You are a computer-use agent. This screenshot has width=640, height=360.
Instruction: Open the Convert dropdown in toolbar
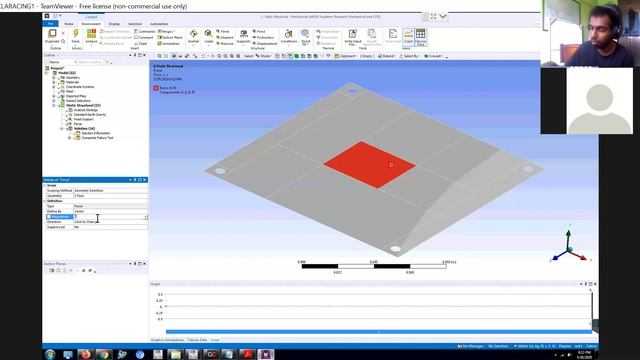click(433, 56)
